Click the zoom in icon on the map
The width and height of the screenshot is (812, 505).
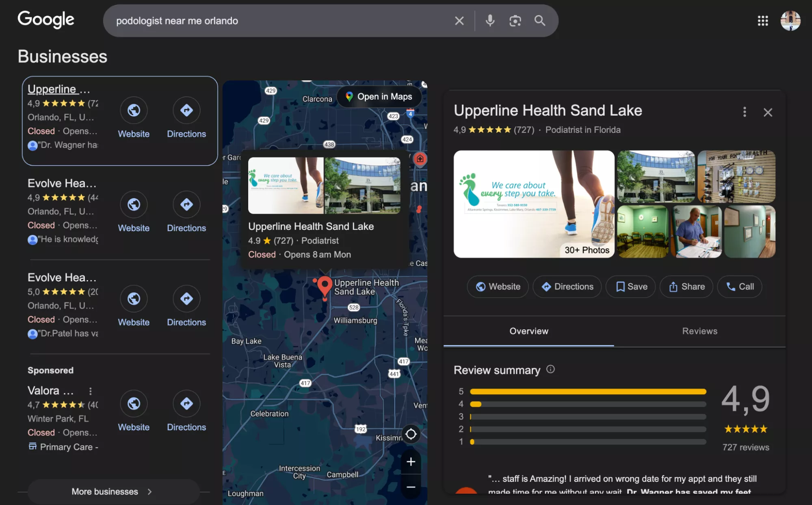tap(410, 462)
